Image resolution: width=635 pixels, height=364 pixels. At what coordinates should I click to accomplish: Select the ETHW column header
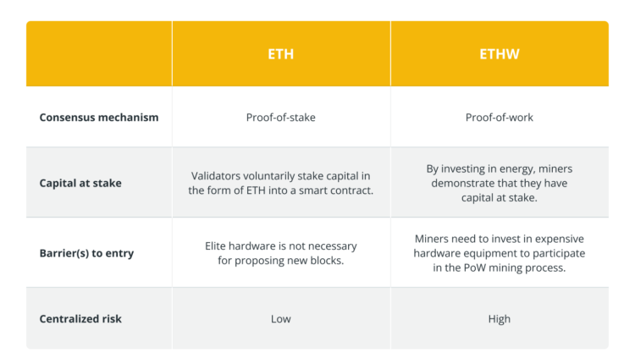499,54
